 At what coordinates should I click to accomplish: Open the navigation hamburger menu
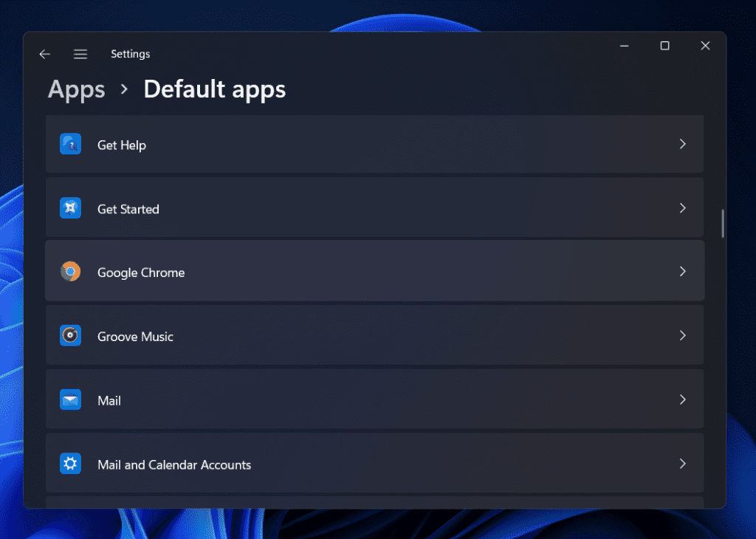click(x=80, y=53)
